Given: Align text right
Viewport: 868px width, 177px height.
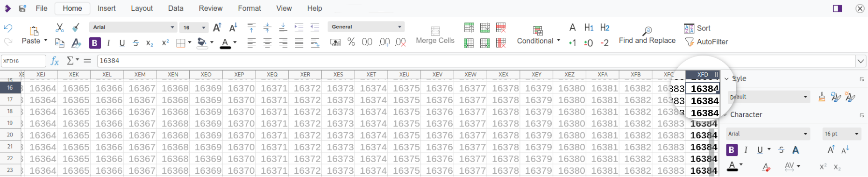Looking at the screenshot, I should pyautogui.click(x=283, y=43).
